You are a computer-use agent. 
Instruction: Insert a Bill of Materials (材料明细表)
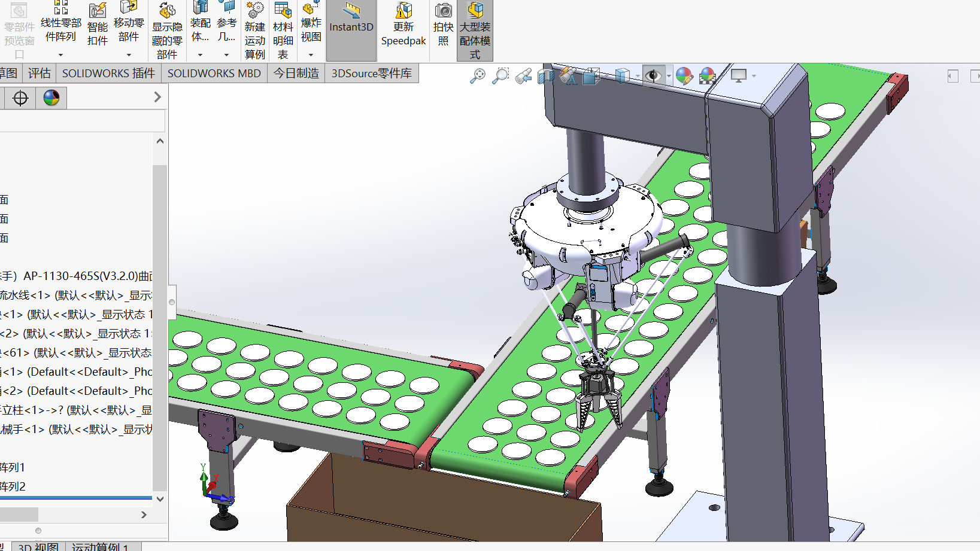tap(283, 31)
